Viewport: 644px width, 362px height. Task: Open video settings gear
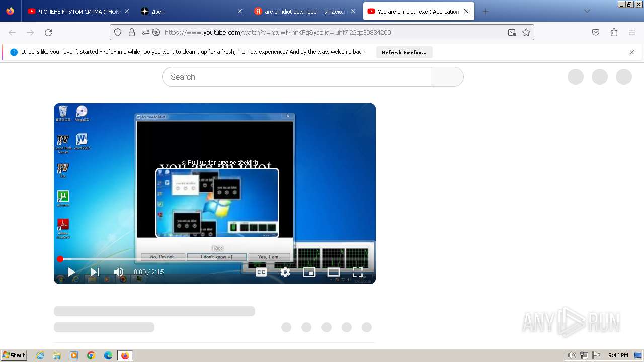coord(285,272)
